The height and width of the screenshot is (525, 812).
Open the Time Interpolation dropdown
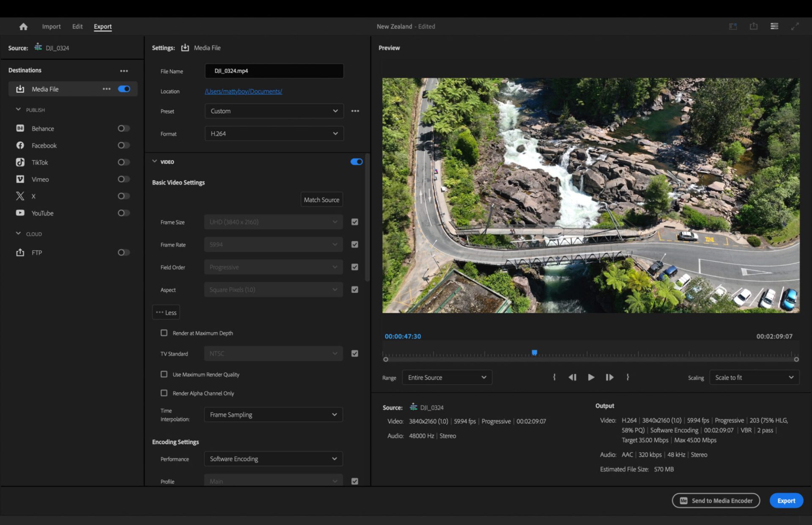pos(273,414)
